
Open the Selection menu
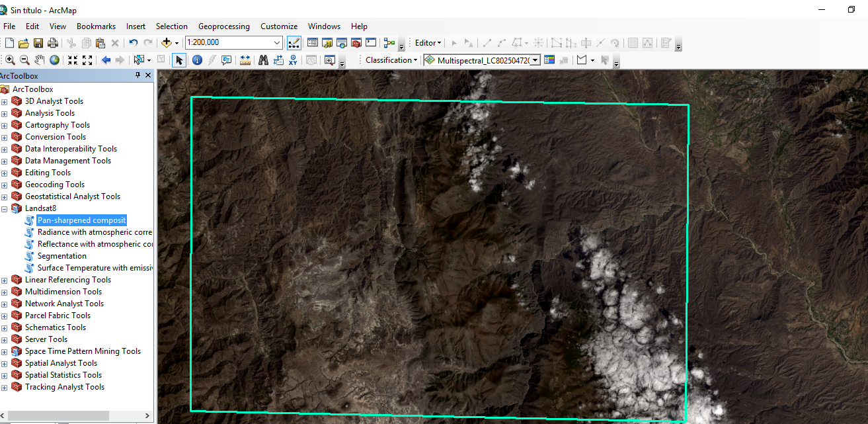tap(172, 26)
